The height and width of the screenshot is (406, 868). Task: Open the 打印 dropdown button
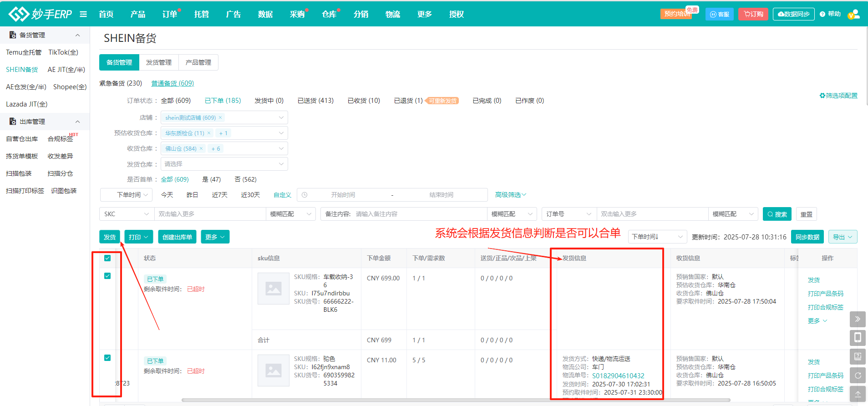click(139, 237)
